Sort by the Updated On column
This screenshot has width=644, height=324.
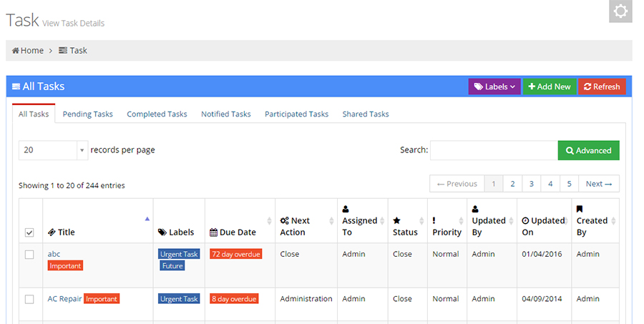pos(545,221)
